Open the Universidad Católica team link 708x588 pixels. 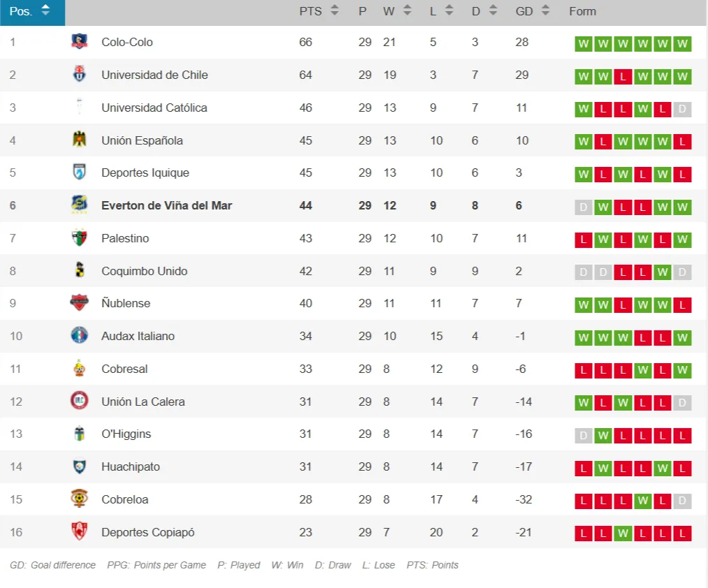coord(154,108)
